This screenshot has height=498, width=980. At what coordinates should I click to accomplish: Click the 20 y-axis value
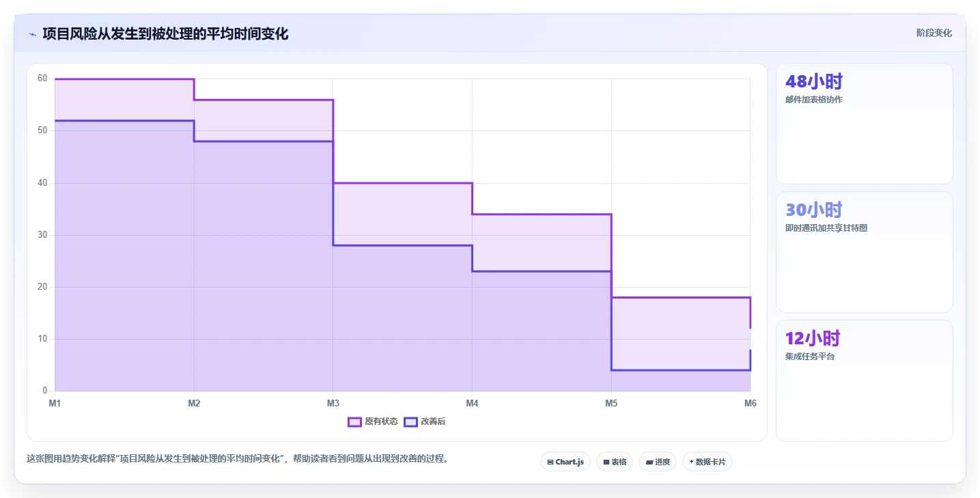[x=42, y=287]
